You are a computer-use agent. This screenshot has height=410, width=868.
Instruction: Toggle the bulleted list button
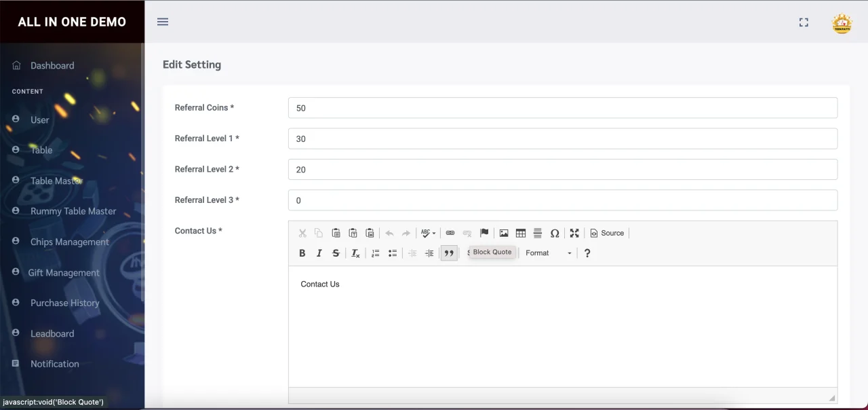click(392, 253)
